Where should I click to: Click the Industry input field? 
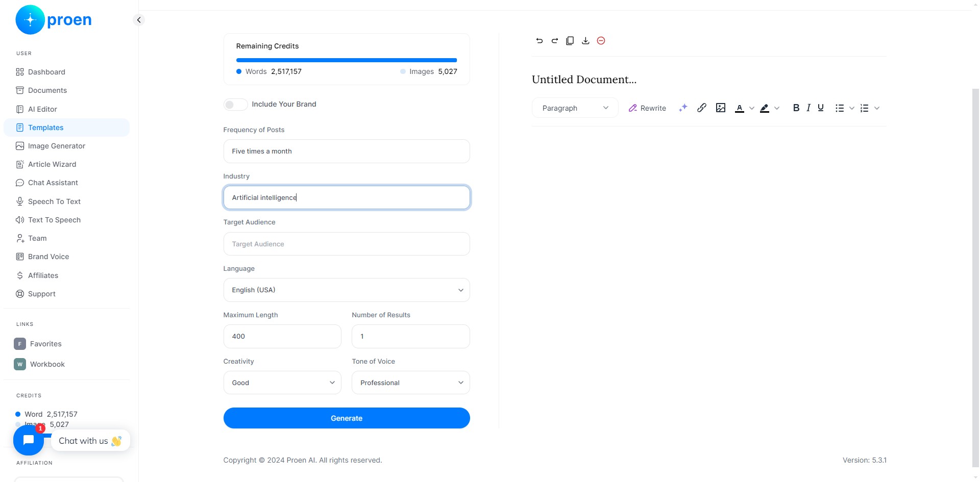point(347,197)
